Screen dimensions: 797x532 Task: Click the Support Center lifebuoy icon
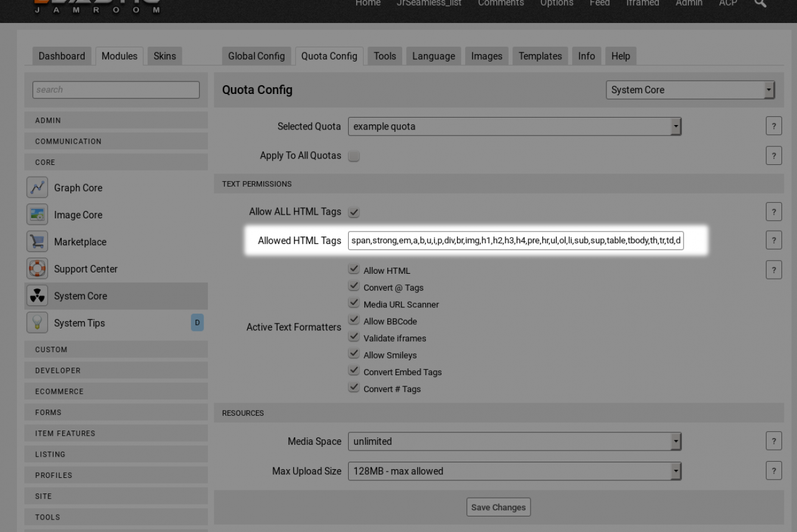point(37,269)
